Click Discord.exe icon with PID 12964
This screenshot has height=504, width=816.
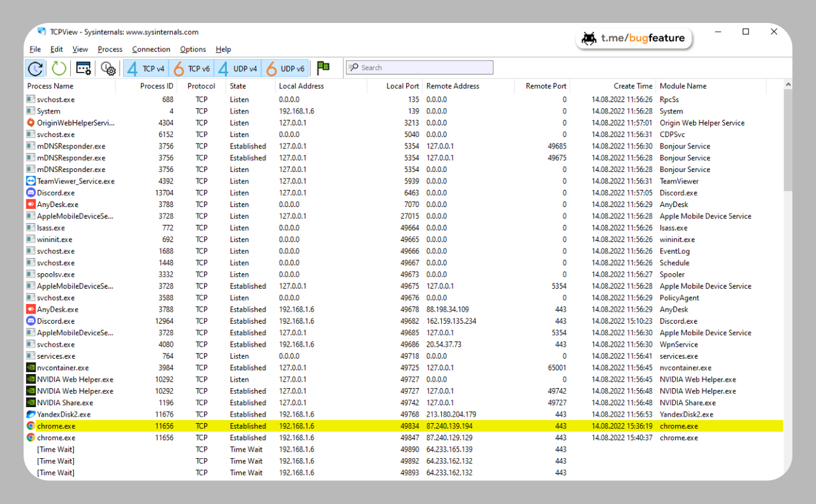31,321
